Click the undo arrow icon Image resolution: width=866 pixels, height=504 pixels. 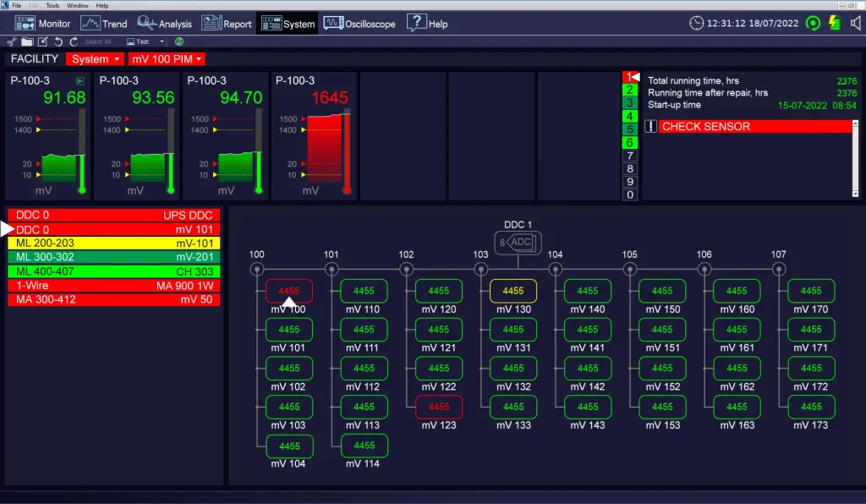58,41
